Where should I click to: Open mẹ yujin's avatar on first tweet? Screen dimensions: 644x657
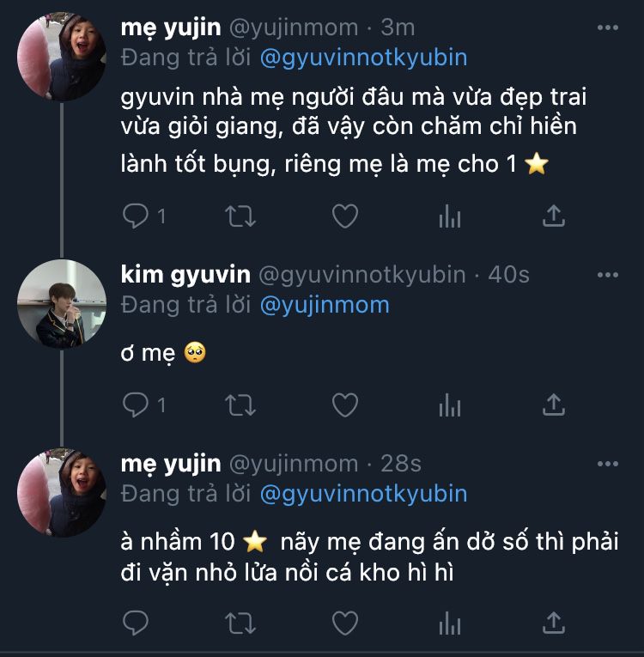click(62, 57)
